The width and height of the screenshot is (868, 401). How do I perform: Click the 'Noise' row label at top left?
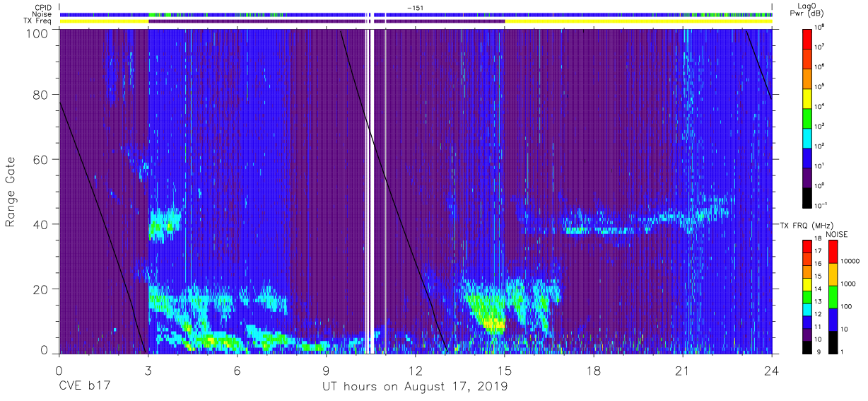click(42, 14)
